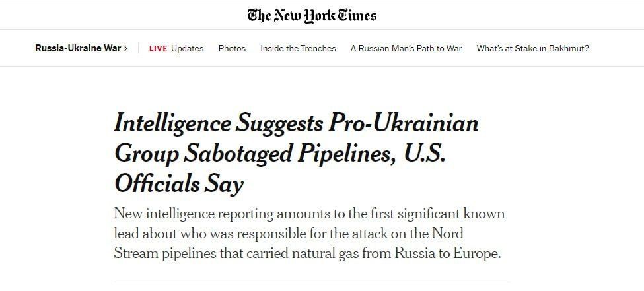Go to the Photos nav item
Image resolution: width=644 pixels, height=291 pixels.
(x=232, y=48)
